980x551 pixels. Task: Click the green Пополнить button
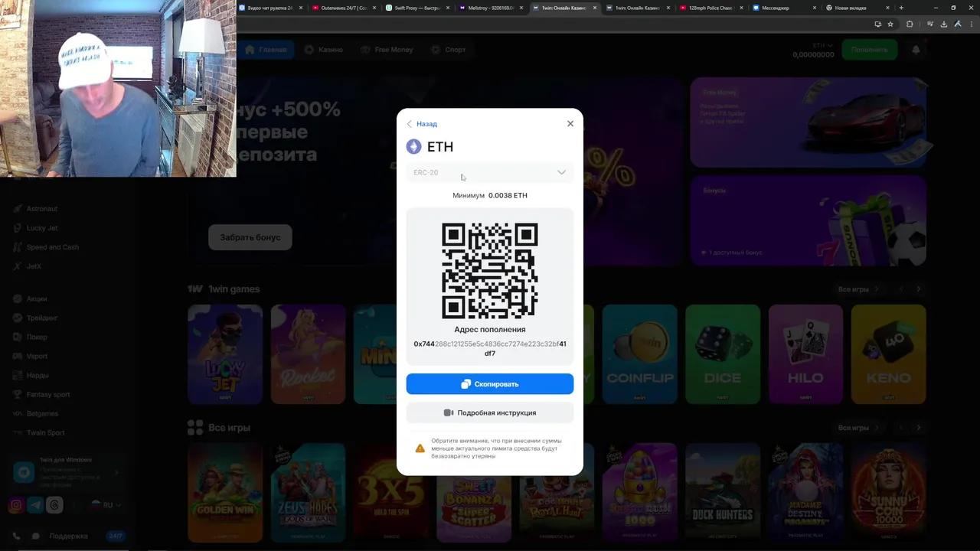click(869, 50)
